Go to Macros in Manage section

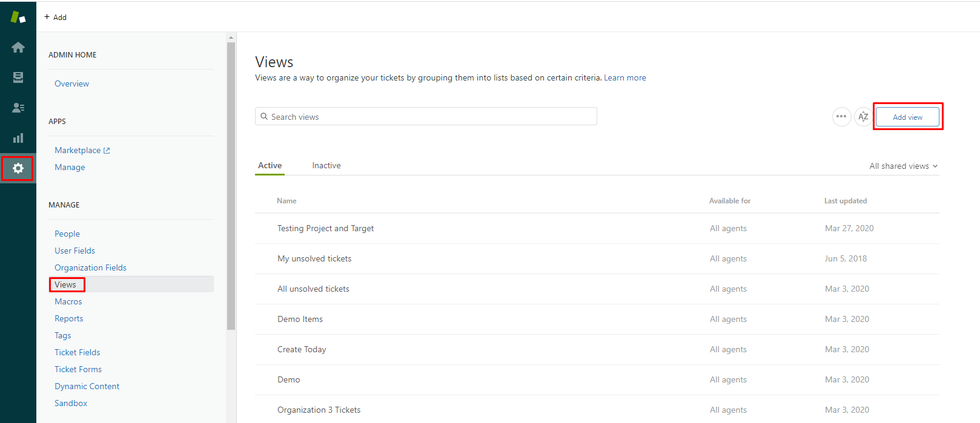(68, 301)
